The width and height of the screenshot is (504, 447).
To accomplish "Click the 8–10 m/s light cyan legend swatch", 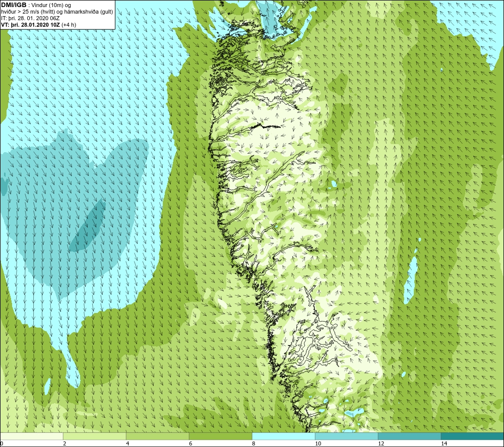I will click(x=283, y=436).
